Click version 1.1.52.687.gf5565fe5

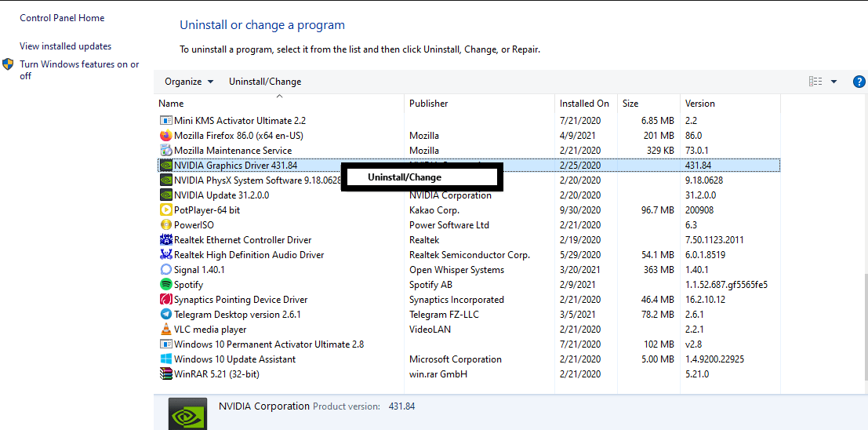(x=726, y=285)
